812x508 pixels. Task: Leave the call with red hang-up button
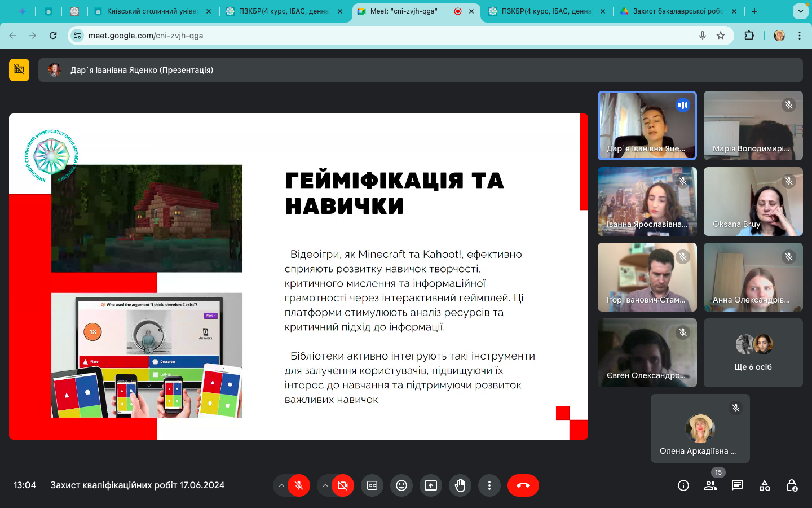pos(523,485)
